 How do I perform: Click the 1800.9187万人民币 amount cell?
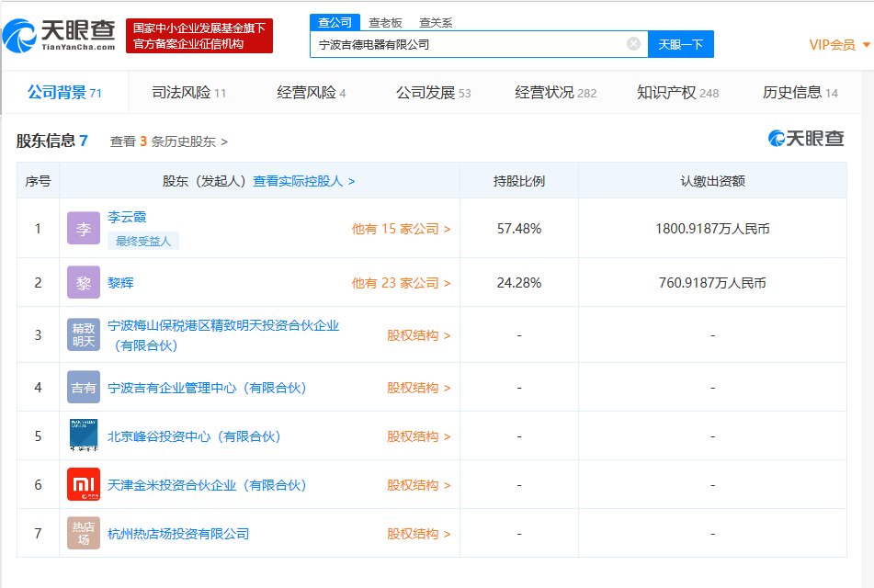pyautogui.click(x=712, y=229)
